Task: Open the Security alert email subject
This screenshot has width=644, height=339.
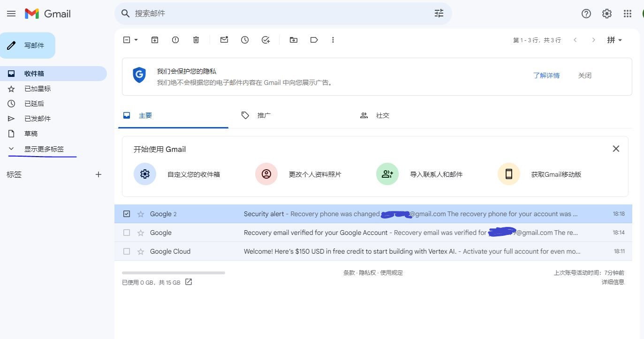Action: pos(264,214)
